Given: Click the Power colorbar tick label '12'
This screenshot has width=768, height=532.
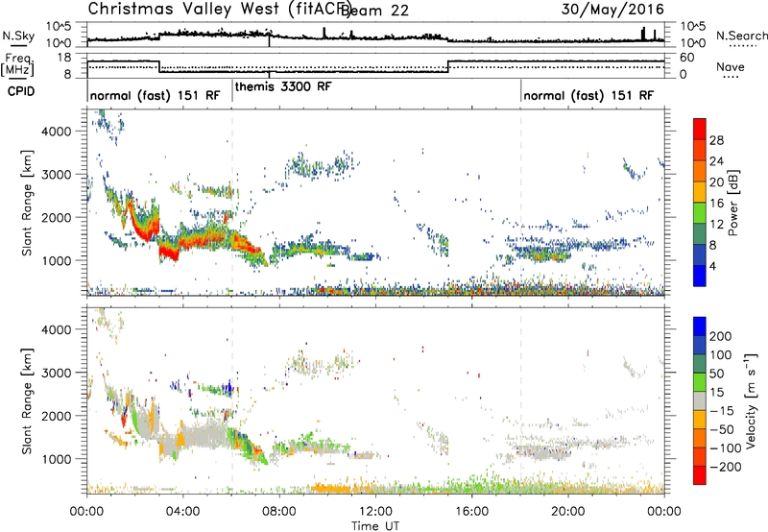Looking at the screenshot, I should coord(716,225).
